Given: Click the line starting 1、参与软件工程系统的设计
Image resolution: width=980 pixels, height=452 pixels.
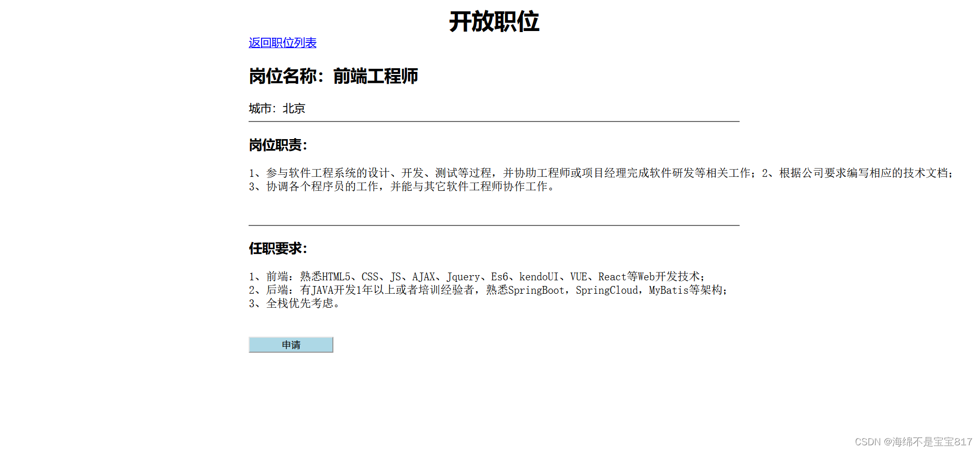Looking at the screenshot, I should point(601,173).
